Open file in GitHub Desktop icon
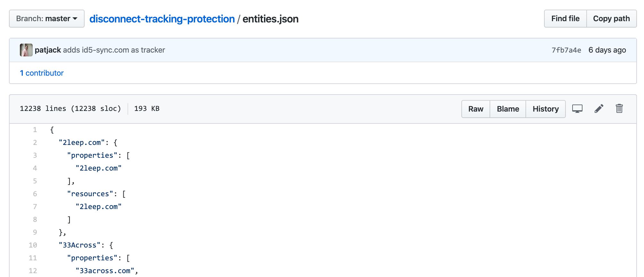 [x=577, y=109]
